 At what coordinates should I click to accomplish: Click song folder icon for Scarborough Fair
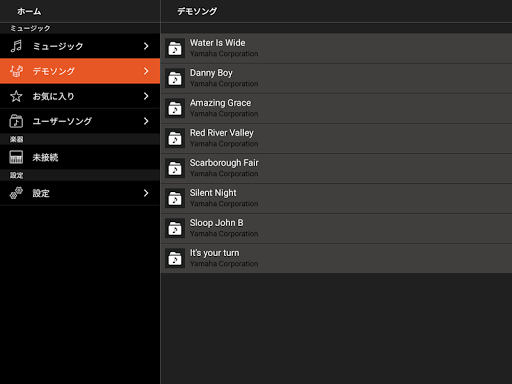(x=175, y=168)
